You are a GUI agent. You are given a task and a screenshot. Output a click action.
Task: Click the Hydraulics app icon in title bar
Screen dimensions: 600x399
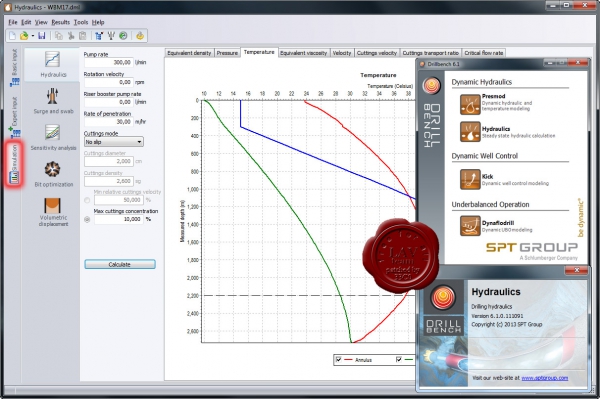pyautogui.click(x=8, y=7)
